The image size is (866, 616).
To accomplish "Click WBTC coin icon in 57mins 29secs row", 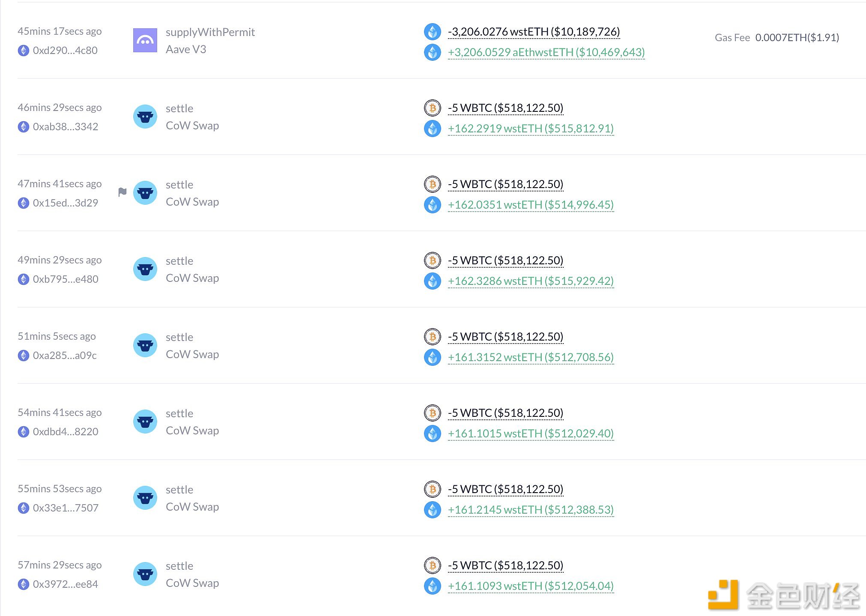I will point(433,565).
